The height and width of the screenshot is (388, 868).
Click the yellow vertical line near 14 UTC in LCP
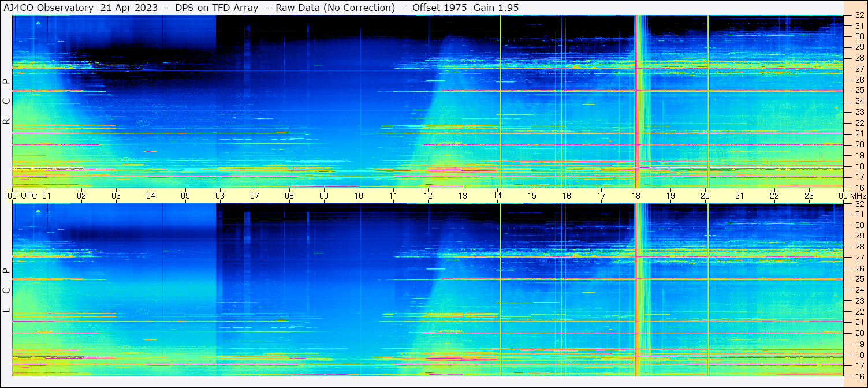click(x=500, y=289)
